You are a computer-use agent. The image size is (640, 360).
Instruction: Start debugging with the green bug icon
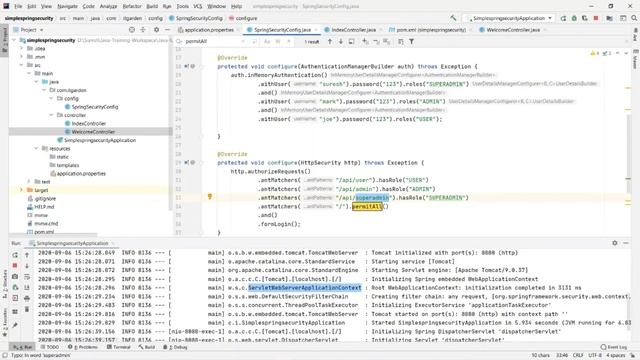[x=574, y=18]
